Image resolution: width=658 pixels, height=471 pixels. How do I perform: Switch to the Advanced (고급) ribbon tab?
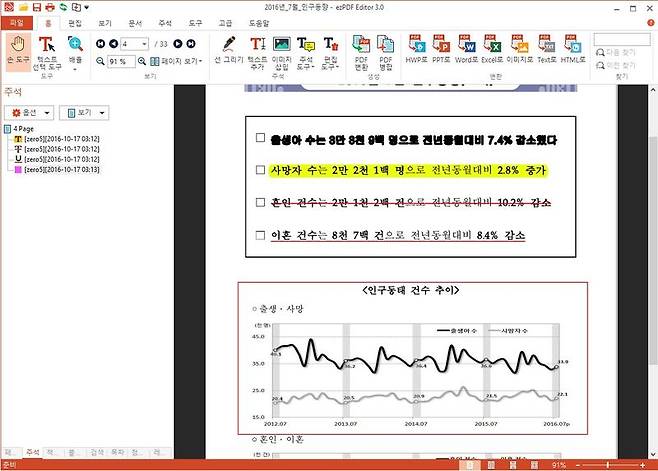click(x=225, y=23)
